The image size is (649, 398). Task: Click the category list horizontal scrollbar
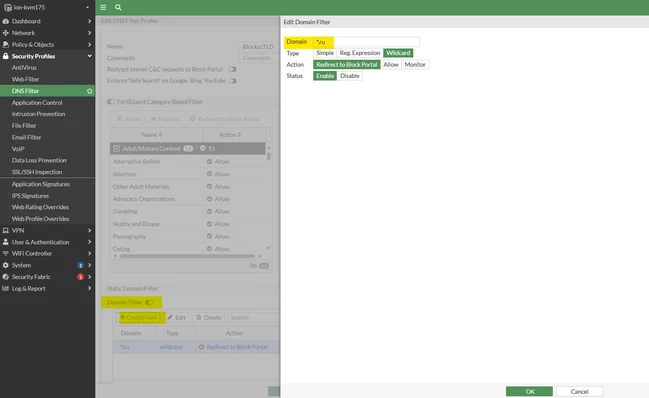187,257
